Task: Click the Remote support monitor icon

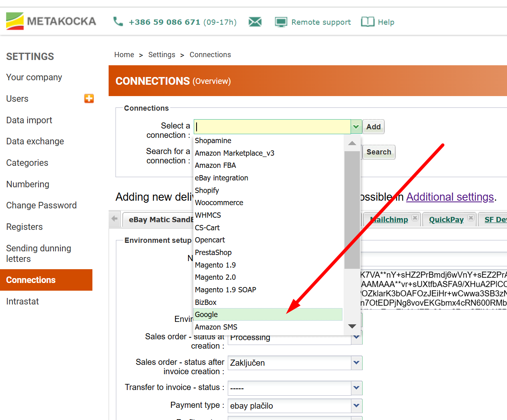Action: 281,22
